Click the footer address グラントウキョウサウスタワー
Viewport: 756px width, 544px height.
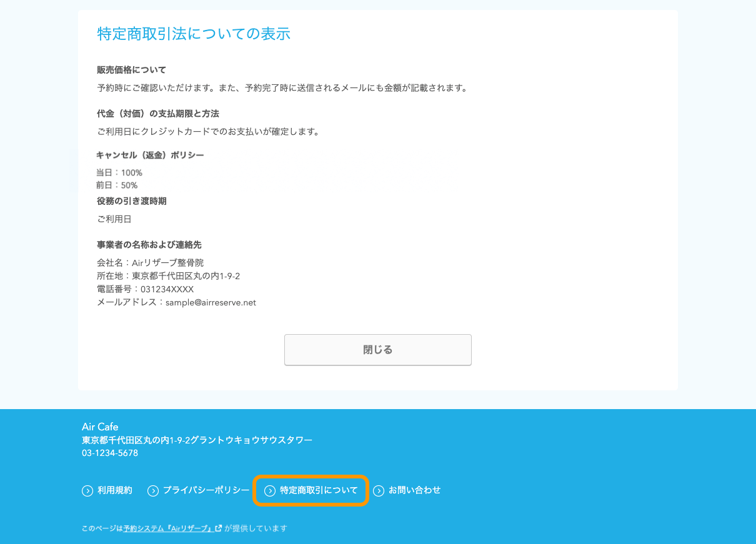(257, 440)
